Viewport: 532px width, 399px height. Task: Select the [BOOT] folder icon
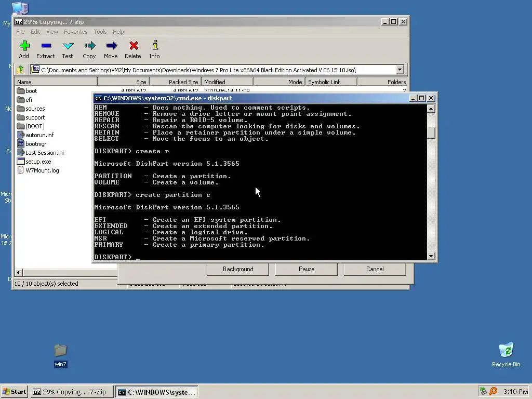[x=21, y=126]
